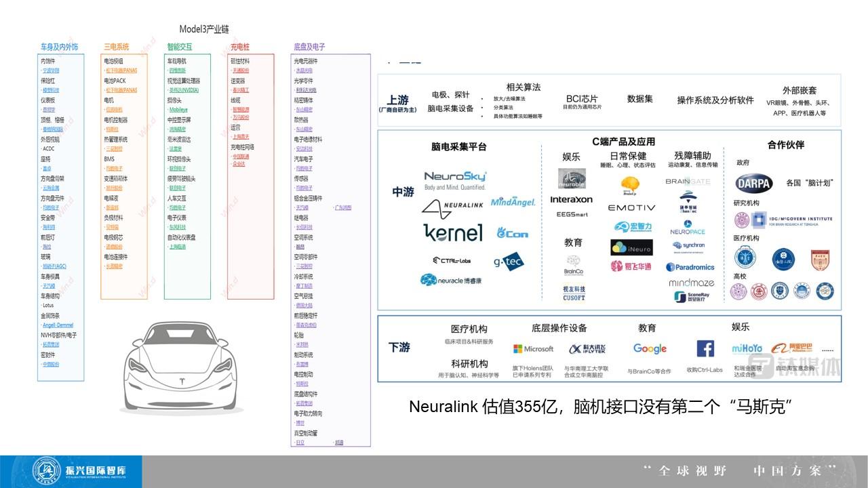The height and width of the screenshot is (488, 868).
Task: Select the Interaxon logo
Action: click(x=571, y=200)
